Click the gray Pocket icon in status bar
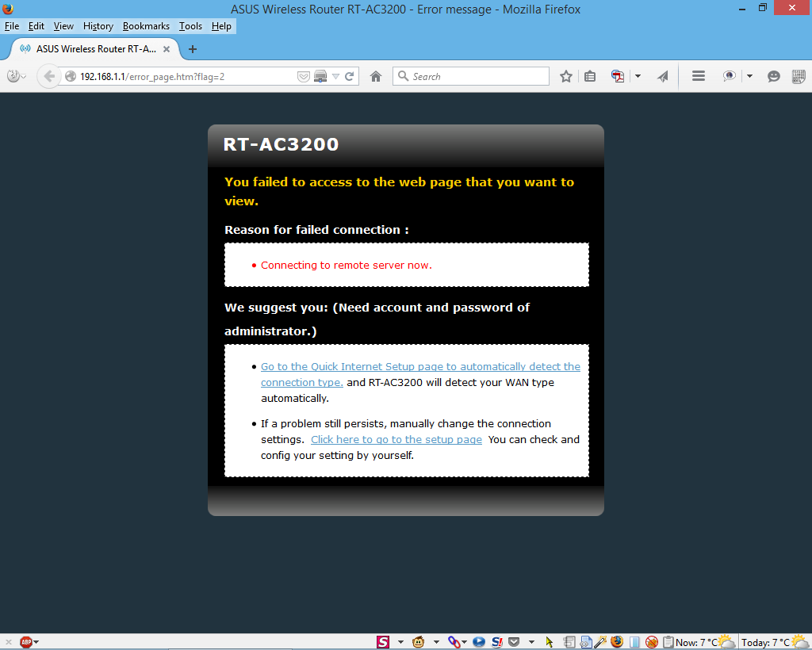Viewport: 812px width, 650px height. (x=514, y=642)
